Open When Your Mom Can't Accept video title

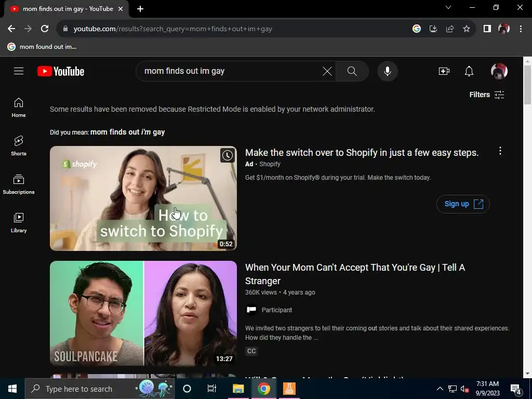[355, 274]
